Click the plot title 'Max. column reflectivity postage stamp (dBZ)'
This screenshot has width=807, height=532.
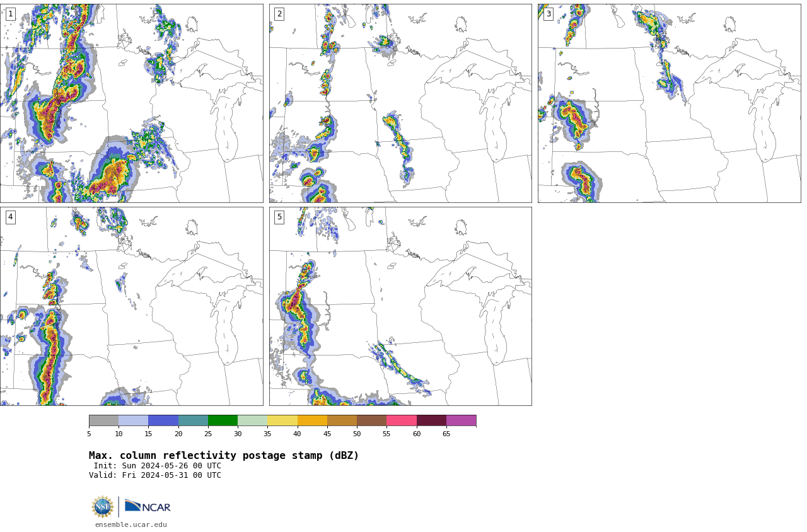pos(224,456)
